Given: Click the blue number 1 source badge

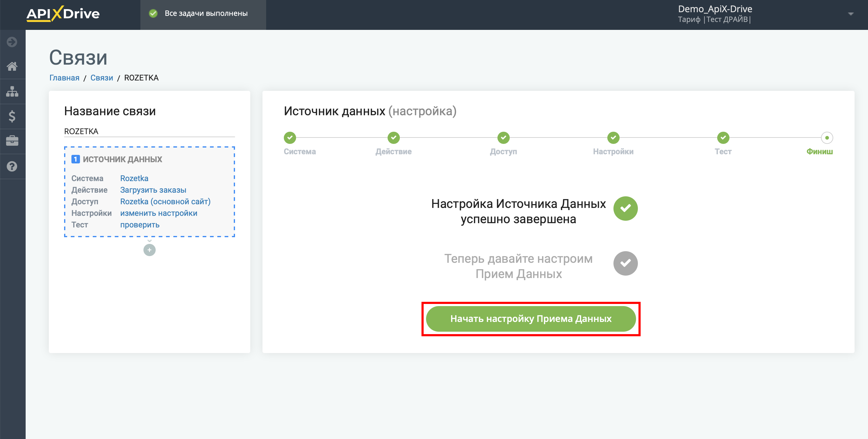Looking at the screenshot, I should coord(75,159).
